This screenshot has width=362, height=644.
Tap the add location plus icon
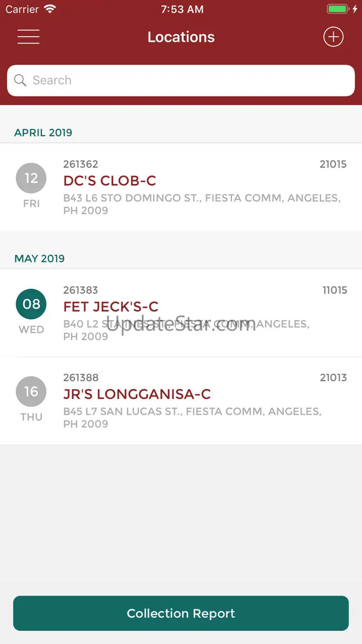pos(333,37)
